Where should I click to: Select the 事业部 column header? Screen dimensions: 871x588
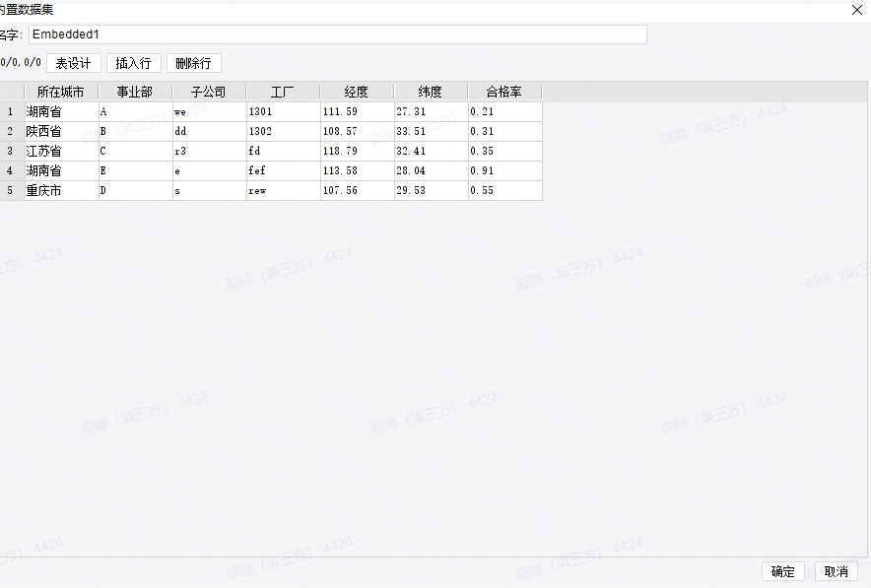[x=135, y=92]
